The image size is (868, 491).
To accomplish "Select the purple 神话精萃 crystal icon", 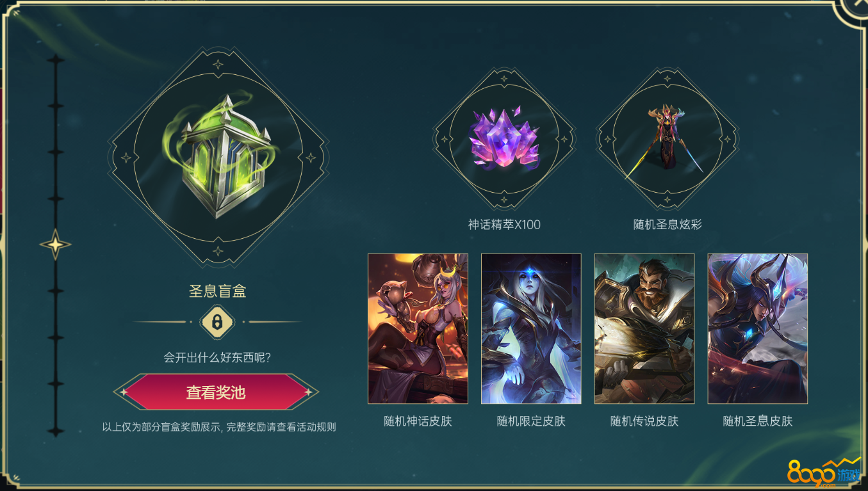I will coord(504,138).
